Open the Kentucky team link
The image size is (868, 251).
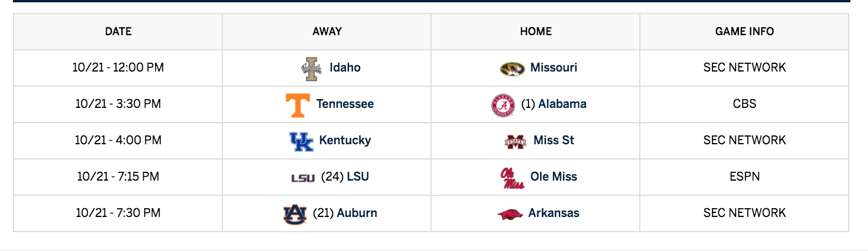click(345, 140)
